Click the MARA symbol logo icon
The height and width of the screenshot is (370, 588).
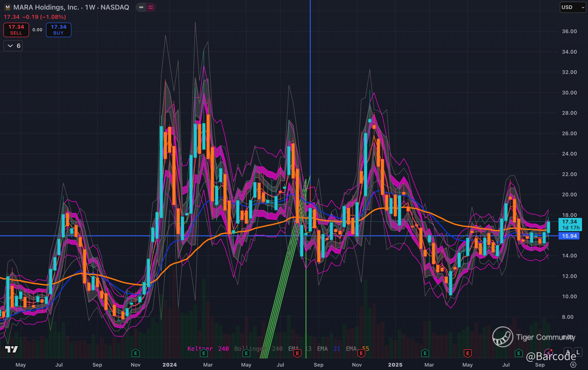click(7, 7)
